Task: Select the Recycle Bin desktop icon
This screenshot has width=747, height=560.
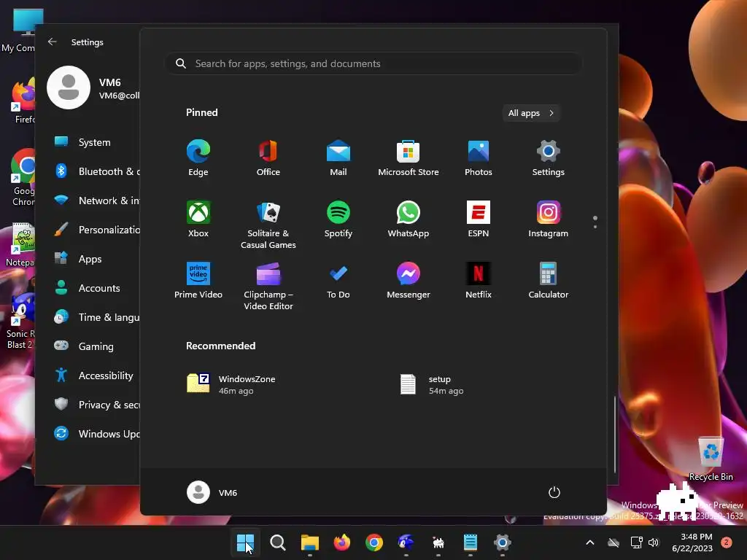Action: point(711,458)
